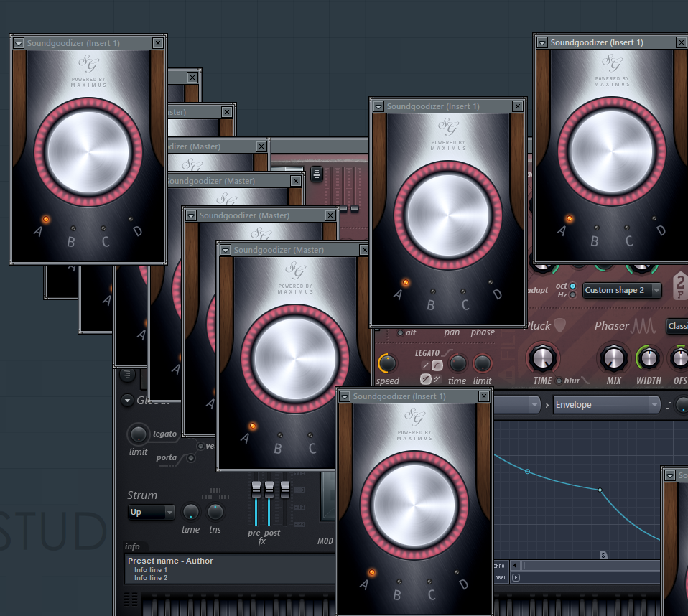Select the lower-right double-line legato button
688x616 pixels.
tap(437, 378)
